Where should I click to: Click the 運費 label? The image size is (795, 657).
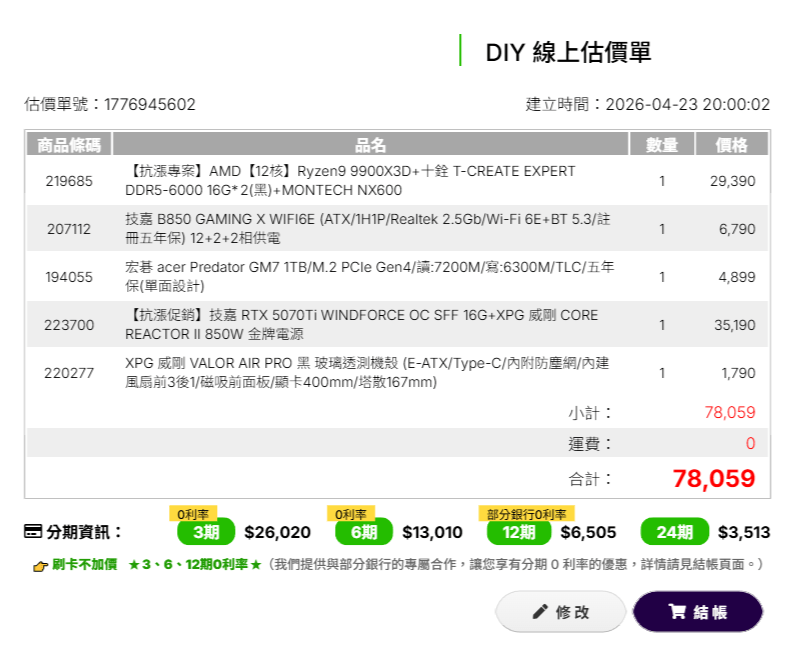pos(590,444)
